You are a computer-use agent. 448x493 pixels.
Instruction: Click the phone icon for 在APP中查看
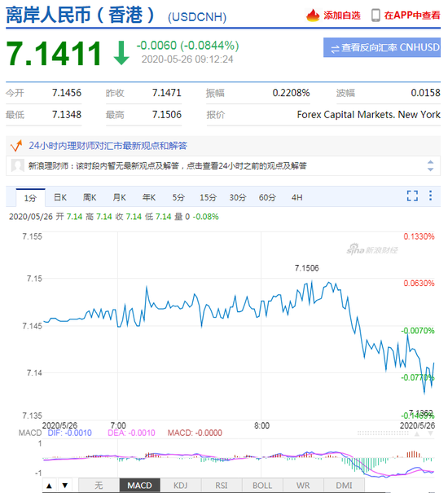point(376,15)
